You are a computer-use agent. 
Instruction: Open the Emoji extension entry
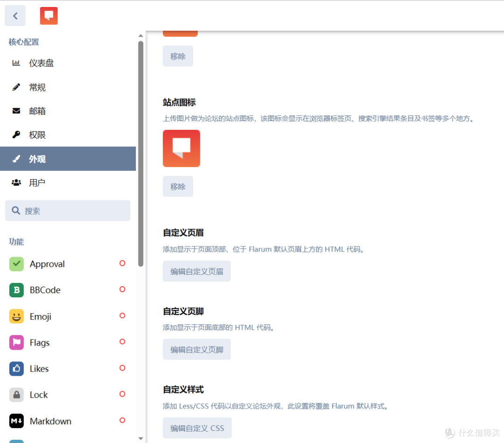point(68,316)
